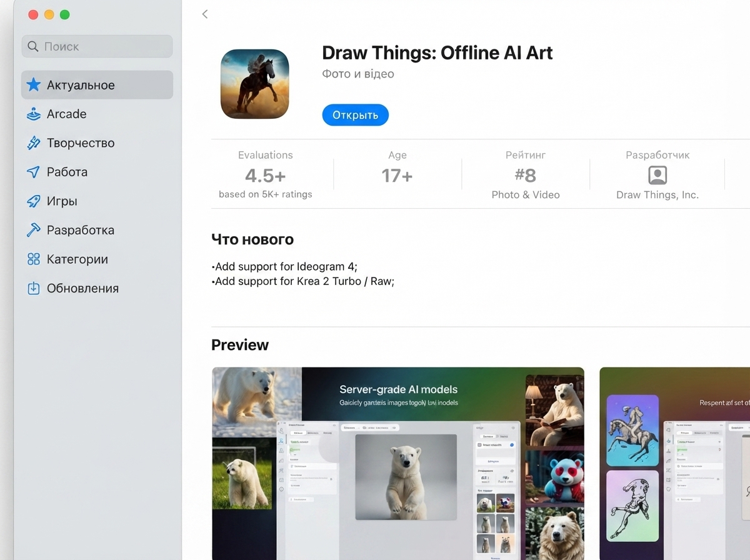Click the Krea 2 Turbo / Raw line

click(303, 281)
